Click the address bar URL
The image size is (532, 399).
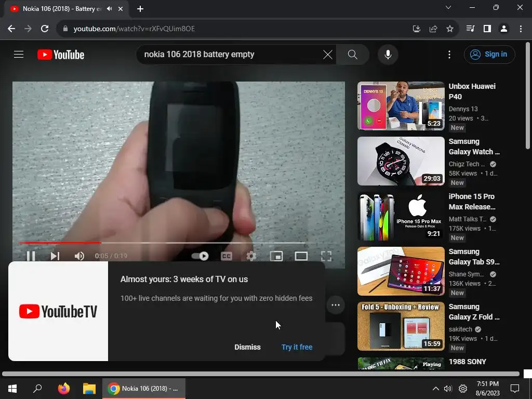pos(135,29)
